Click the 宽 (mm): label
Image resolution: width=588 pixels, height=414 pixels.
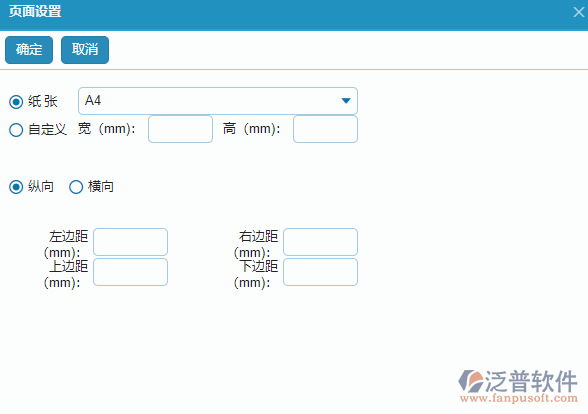[x=107, y=129]
